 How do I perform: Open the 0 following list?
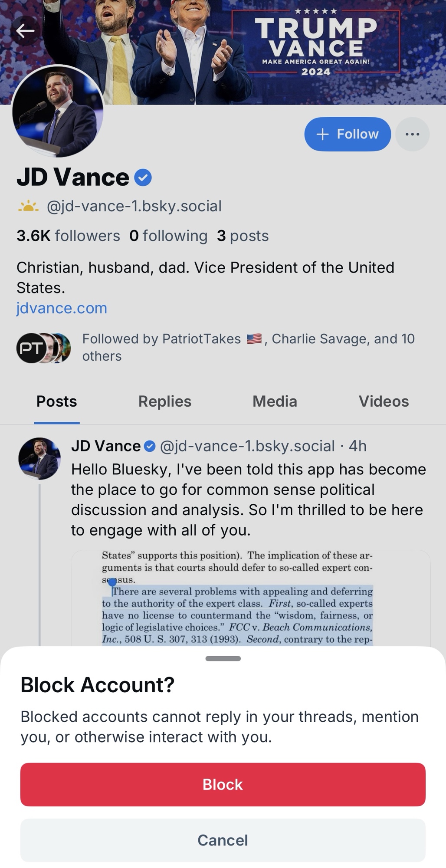[168, 236]
